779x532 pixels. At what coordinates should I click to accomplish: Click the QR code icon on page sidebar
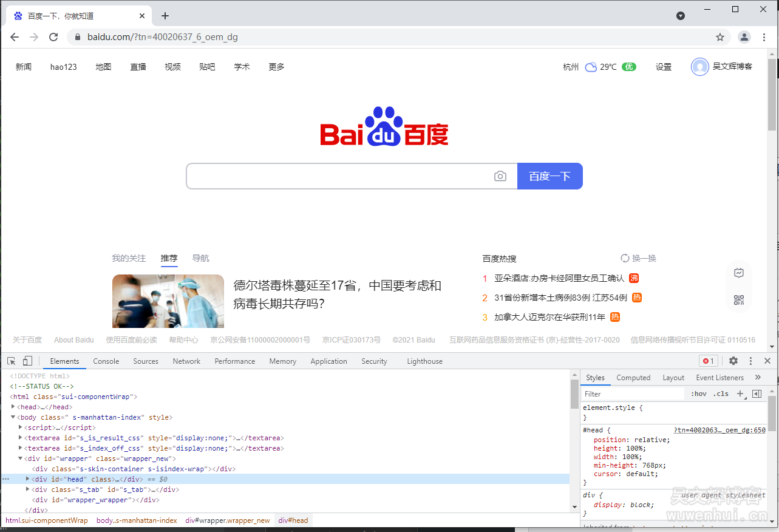click(738, 300)
